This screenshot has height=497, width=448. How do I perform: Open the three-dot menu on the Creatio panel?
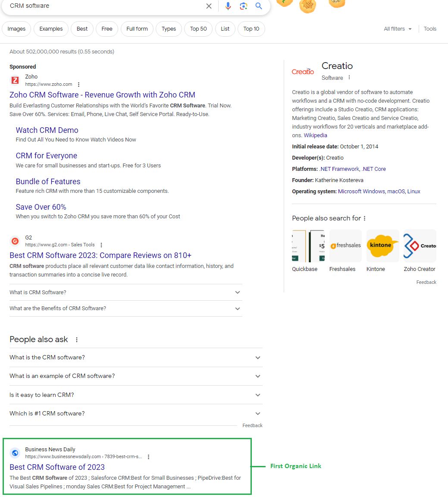click(x=349, y=78)
